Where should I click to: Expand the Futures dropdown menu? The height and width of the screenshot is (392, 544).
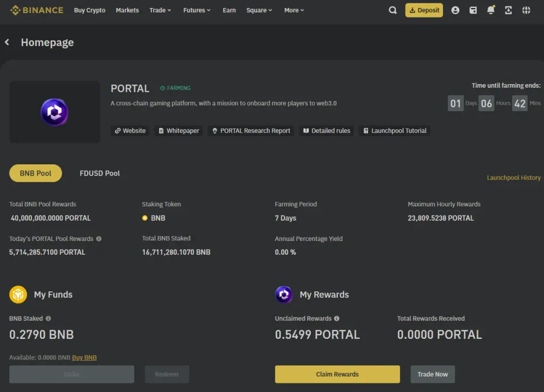point(197,11)
